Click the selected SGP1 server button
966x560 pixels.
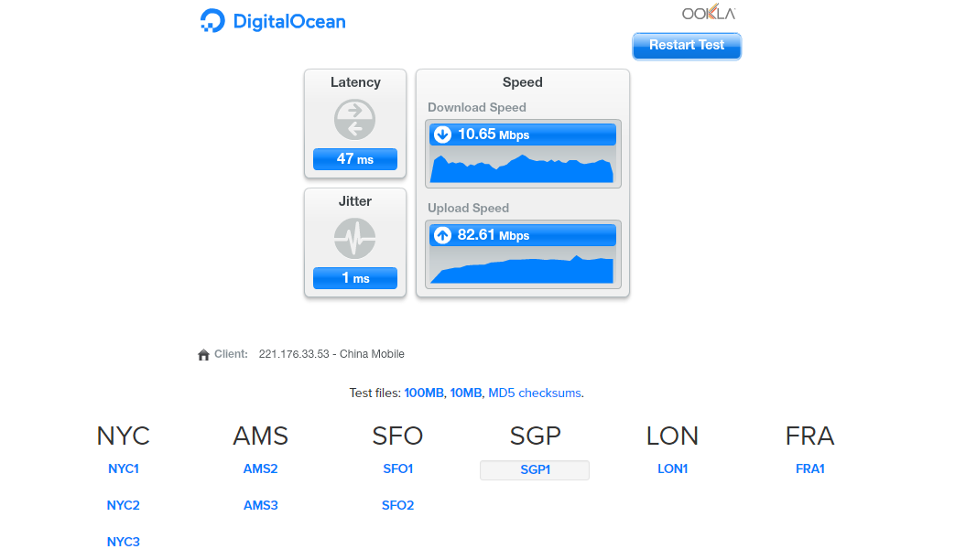[x=535, y=470]
